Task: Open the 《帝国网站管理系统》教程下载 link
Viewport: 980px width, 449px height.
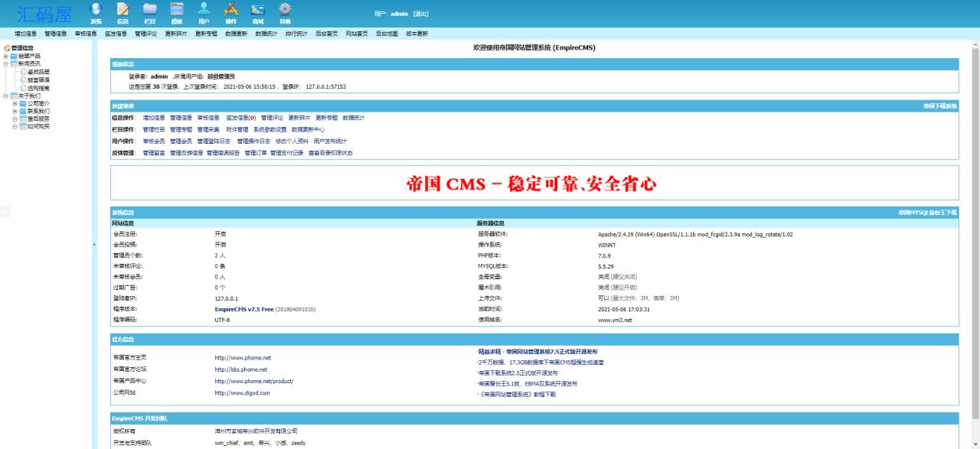Action: [x=518, y=395]
